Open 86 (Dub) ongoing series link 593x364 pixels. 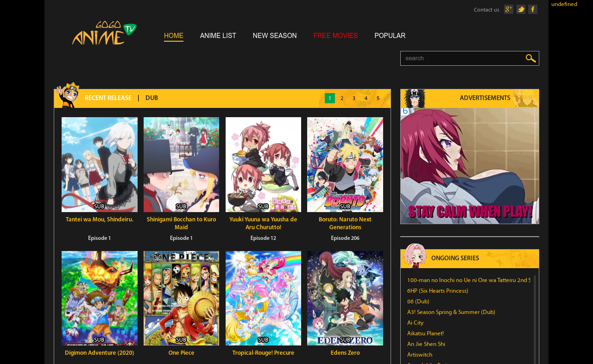click(x=418, y=301)
